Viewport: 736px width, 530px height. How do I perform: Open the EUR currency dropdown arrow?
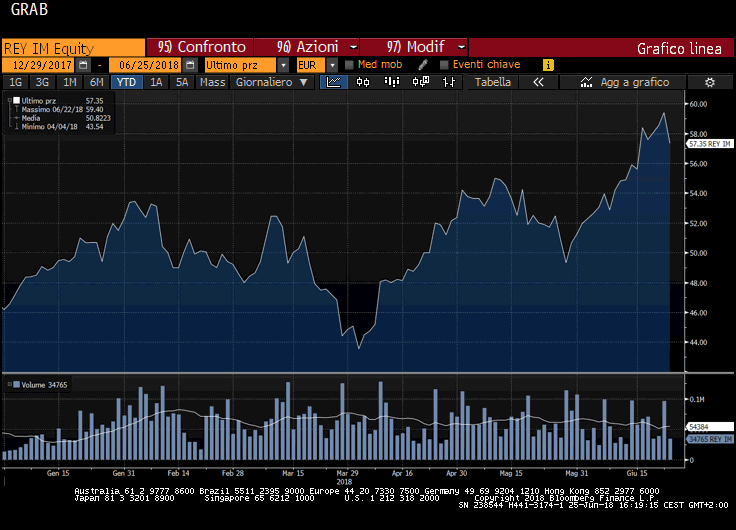(x=332, y=65)
